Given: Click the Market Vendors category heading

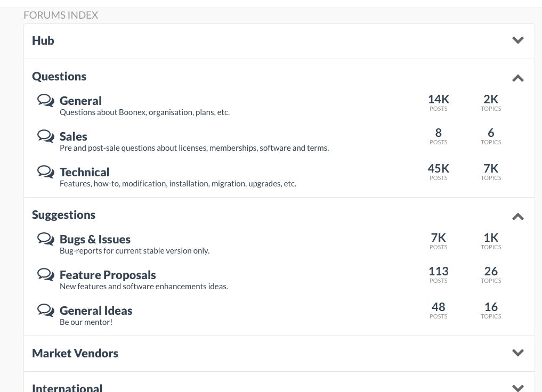Looking at the screenshot, I should coord(75,353).
